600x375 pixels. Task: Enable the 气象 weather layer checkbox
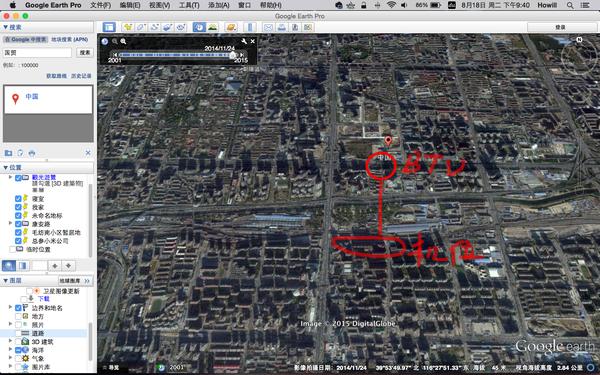[x=18, y=359]
